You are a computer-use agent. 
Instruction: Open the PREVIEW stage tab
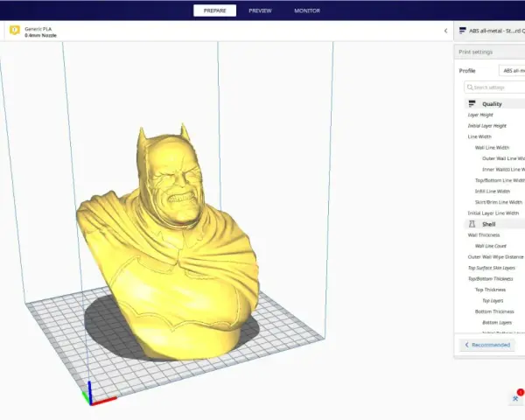tap(260, 10)
